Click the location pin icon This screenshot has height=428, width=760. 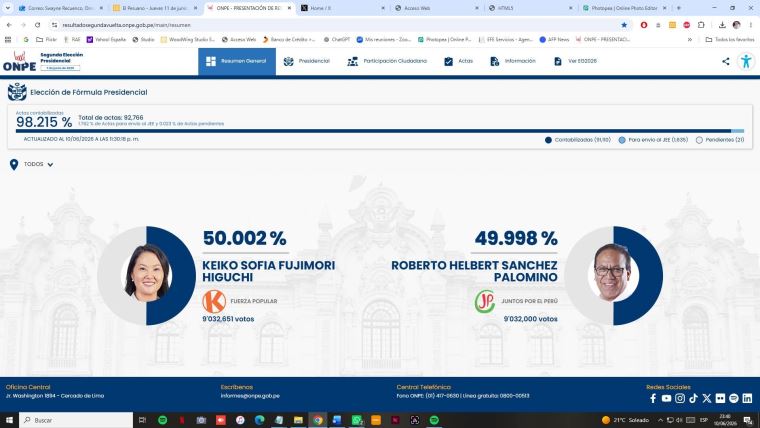[x=14, y=165]
